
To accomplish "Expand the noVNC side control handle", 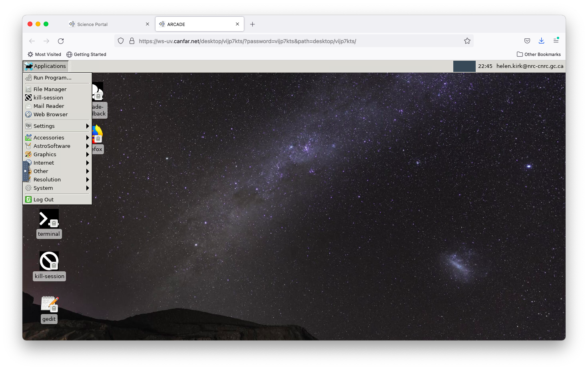I will pos(25,171).
